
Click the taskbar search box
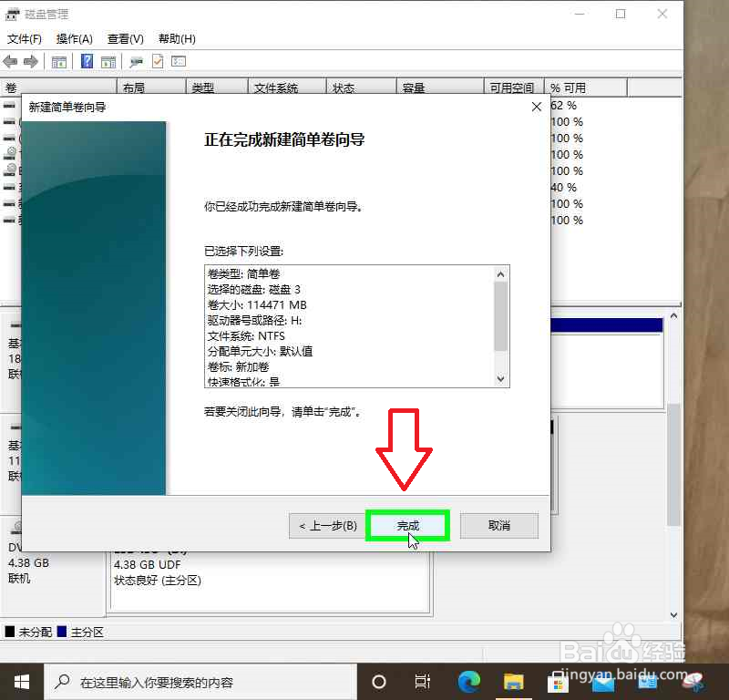pyautogui.click(x=200, y=683)
